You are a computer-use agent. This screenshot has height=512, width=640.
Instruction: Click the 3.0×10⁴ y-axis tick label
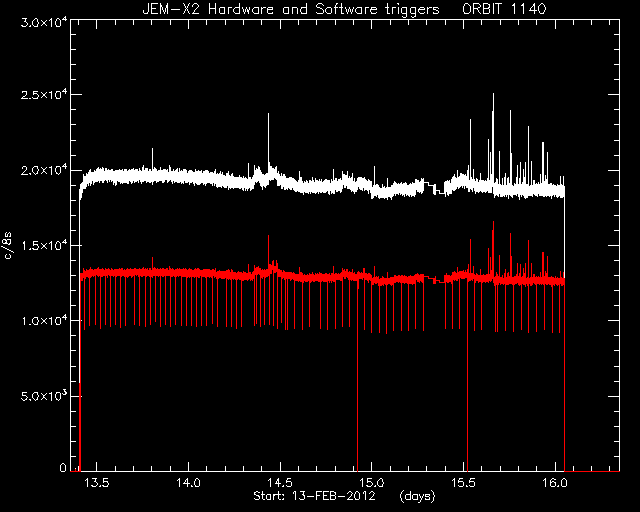43,23
